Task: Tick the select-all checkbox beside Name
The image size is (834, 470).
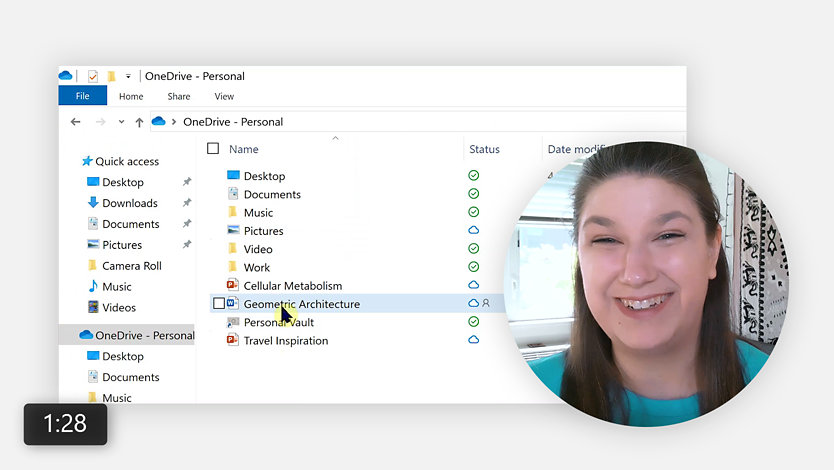Action: tap(213, 148)
